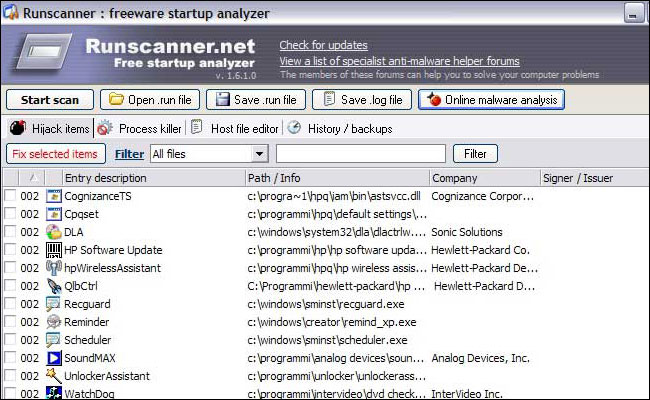Select the Cognizance Corpor... company cell

(x=483, y=196)
